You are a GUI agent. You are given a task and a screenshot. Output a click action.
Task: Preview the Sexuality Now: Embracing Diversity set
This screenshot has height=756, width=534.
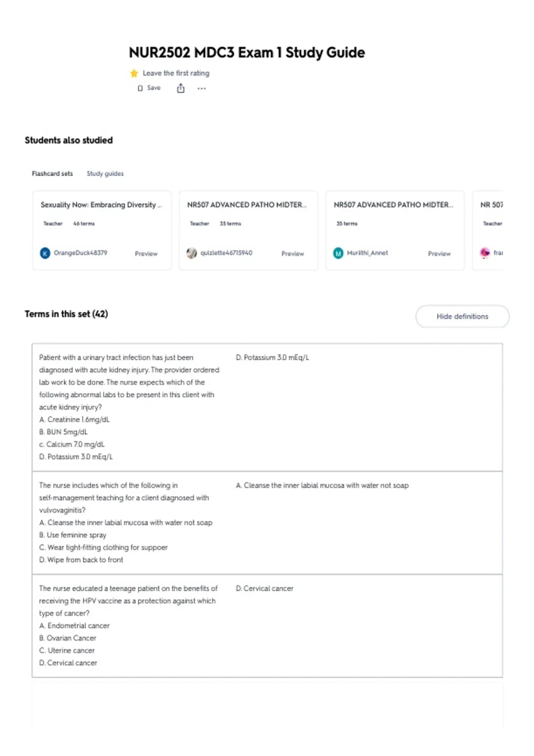pos(146,253)
